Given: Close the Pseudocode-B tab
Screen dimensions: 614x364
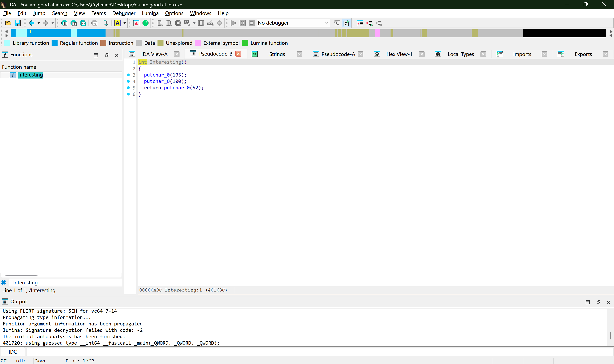Looking at the screenshot, I should tap(238, 54).
